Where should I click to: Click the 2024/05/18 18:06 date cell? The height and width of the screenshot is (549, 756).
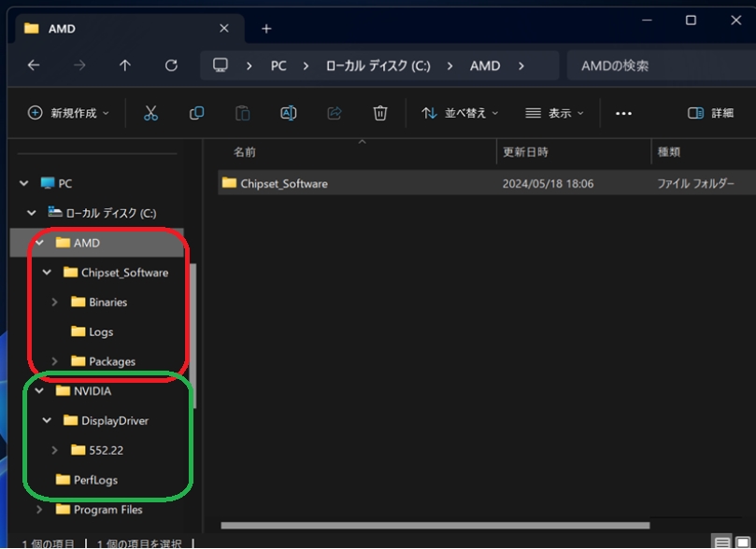(x=548, y=184)
